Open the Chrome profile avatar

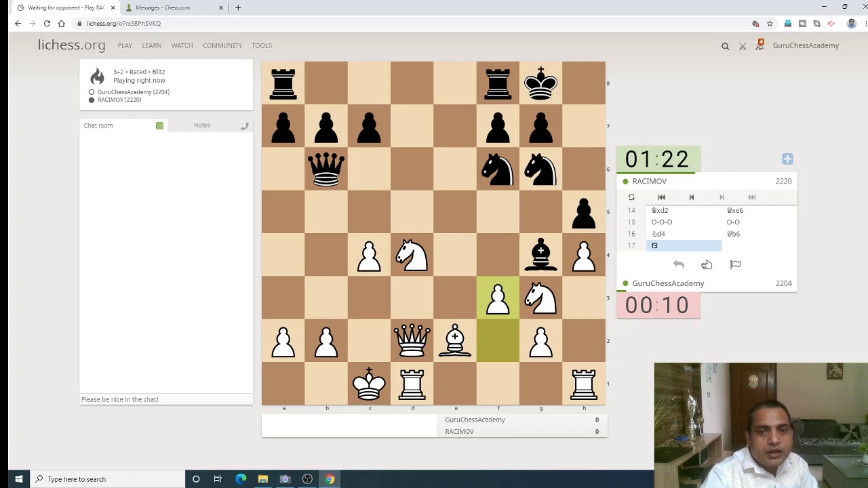tap(852, 24)
